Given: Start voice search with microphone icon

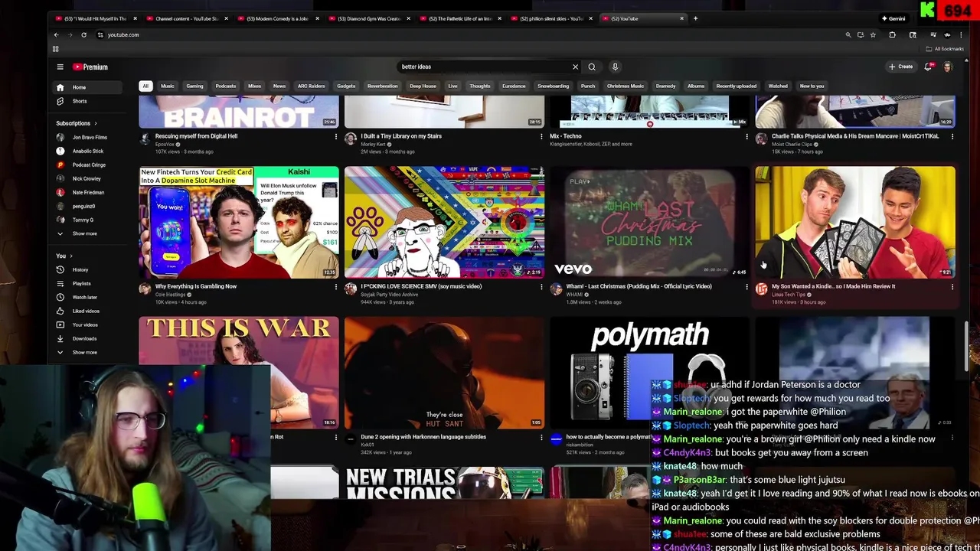Looking at the screenshot, I should (x=615, y=67).
